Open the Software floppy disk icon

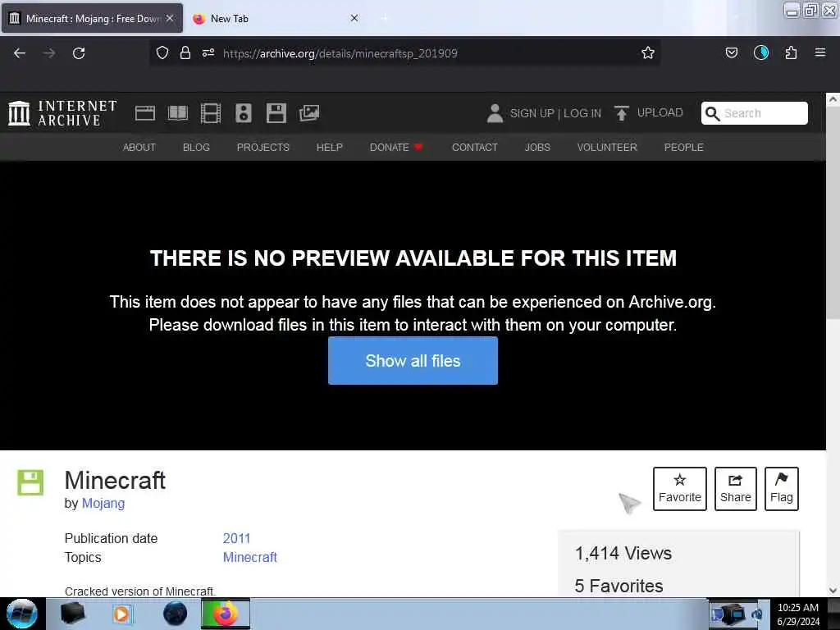coord(276,113)
